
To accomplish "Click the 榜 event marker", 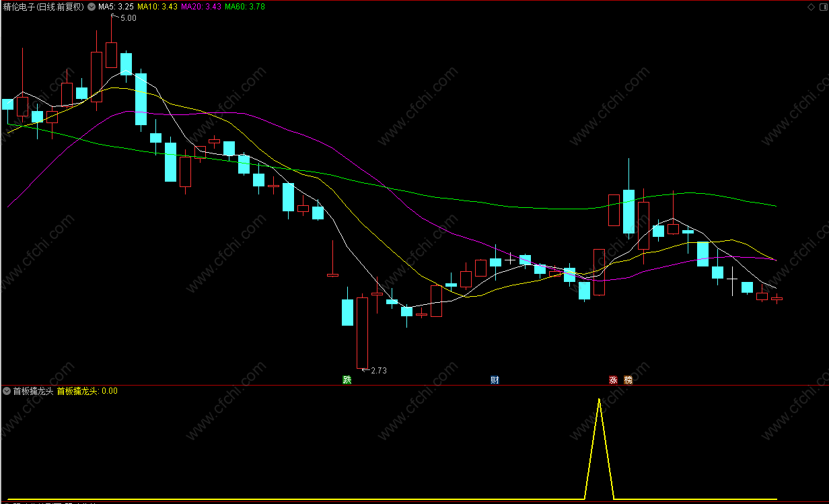I will tap(628, 380).
